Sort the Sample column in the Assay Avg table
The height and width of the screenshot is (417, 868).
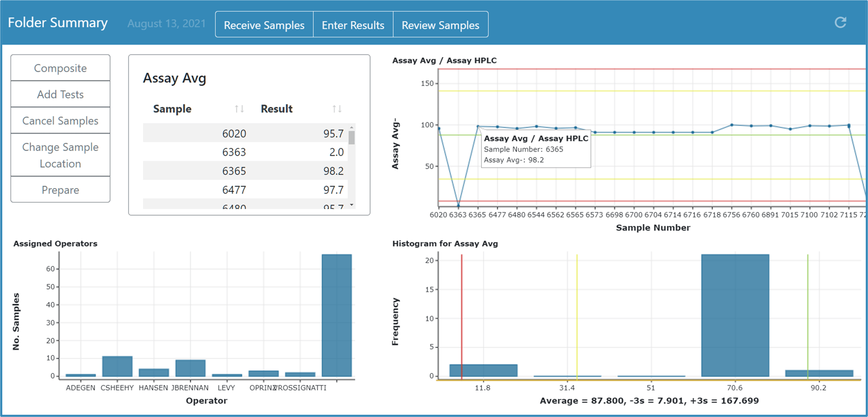click(240, 109)
